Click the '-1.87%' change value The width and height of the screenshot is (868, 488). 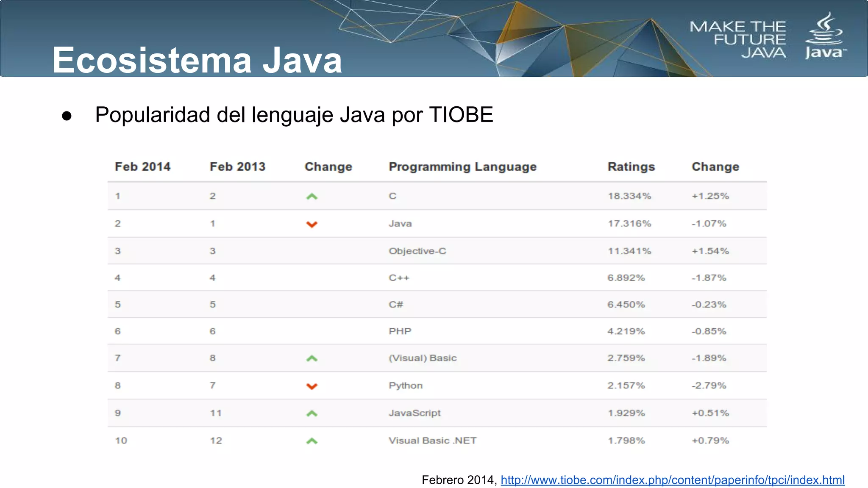[x=709, y=278]
